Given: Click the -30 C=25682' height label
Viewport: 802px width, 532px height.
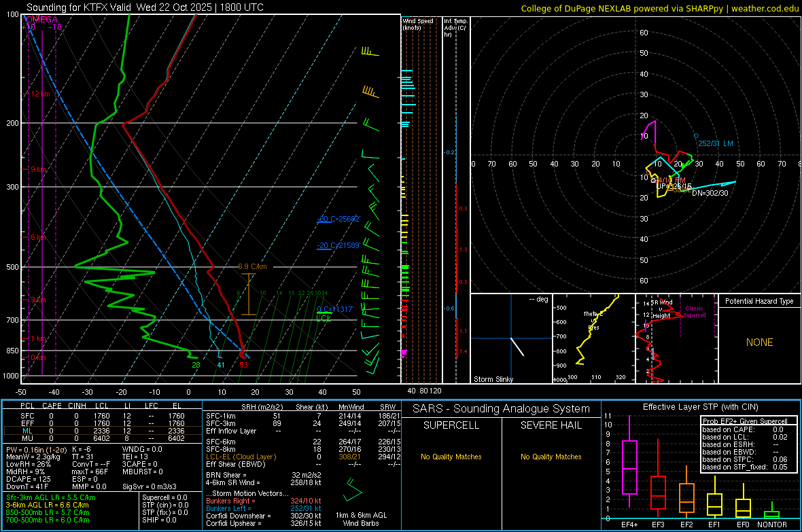Looking at the screenshot, I should click(x=338, y=219).
